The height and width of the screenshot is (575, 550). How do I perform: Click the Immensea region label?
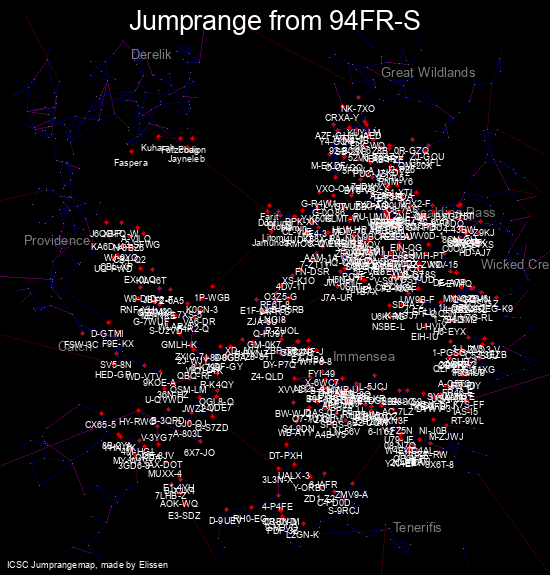click(364, 357)
